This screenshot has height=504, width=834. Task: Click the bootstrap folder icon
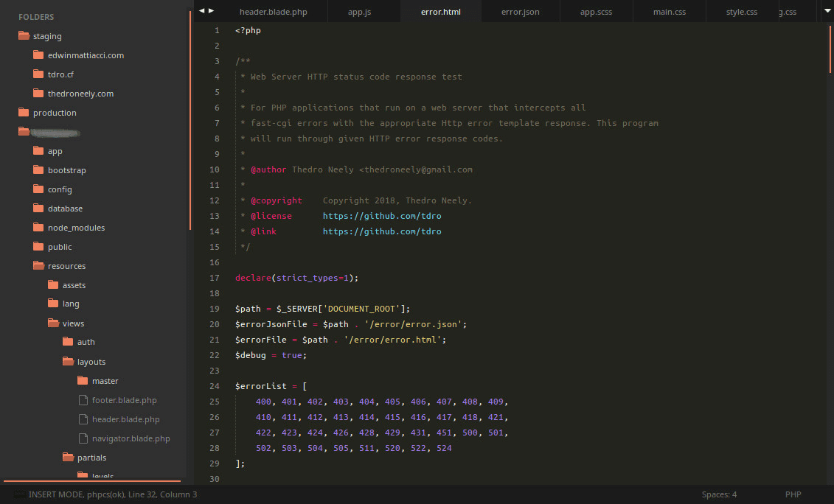coord(38,169)
